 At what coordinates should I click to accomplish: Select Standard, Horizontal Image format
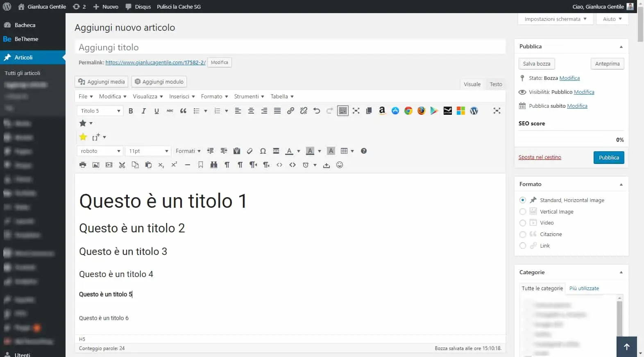(x=523, y=200)
